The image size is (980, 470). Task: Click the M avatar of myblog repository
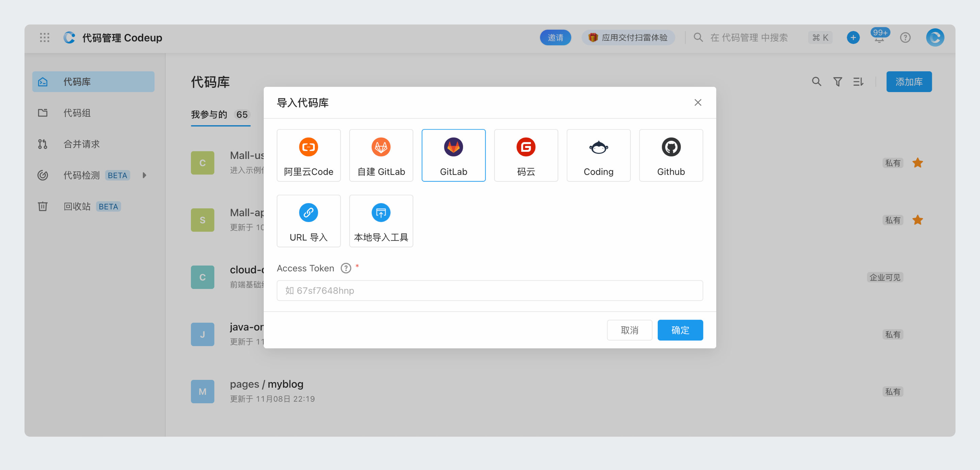point(202,391)
